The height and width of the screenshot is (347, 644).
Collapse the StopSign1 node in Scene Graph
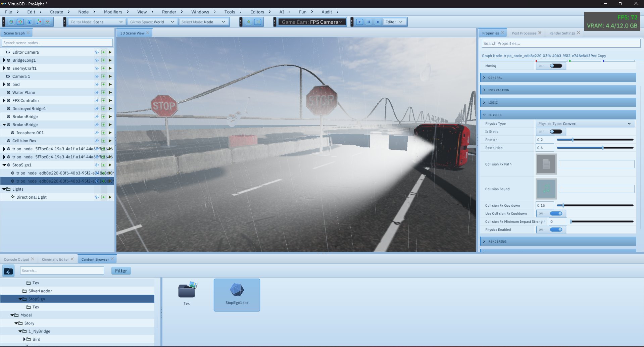click(4, 165)
